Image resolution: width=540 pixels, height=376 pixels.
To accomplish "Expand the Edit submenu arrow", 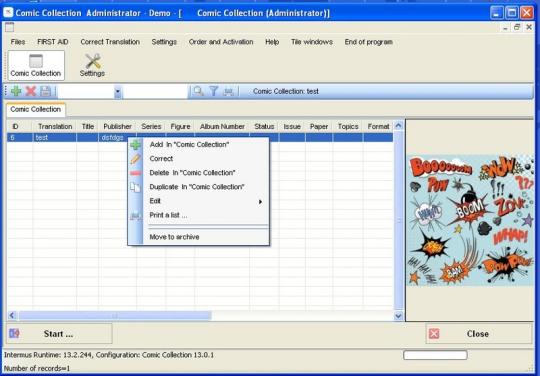I will (260, 201).
